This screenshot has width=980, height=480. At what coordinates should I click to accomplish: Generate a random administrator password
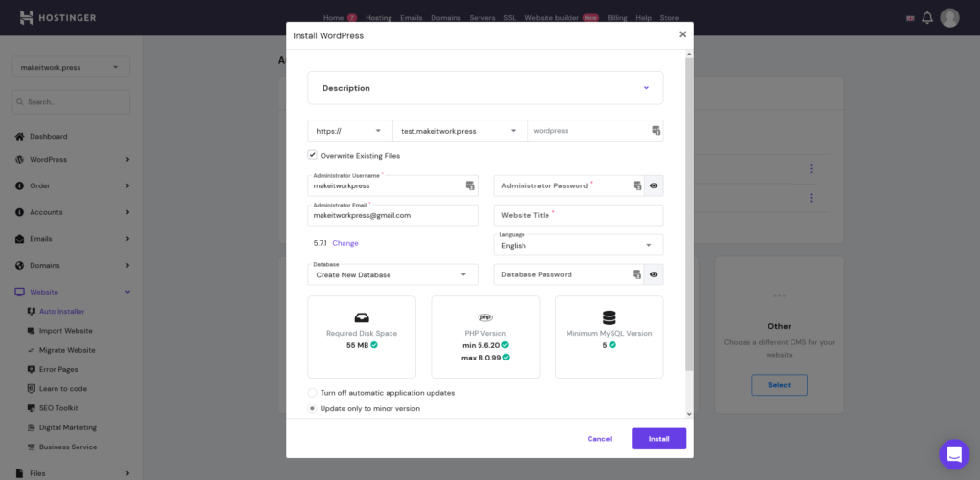coord(636,185)
